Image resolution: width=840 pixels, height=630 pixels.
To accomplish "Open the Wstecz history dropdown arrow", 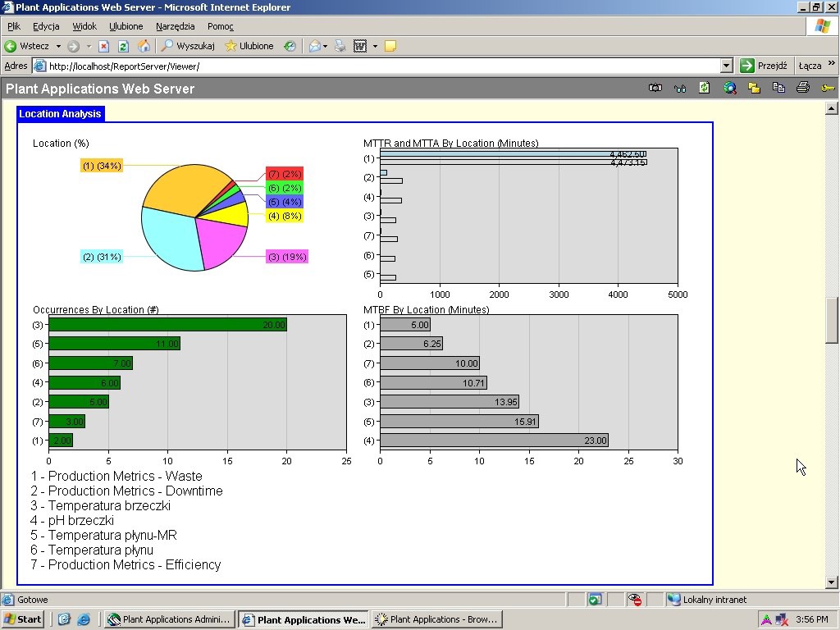I will [58, 47].
